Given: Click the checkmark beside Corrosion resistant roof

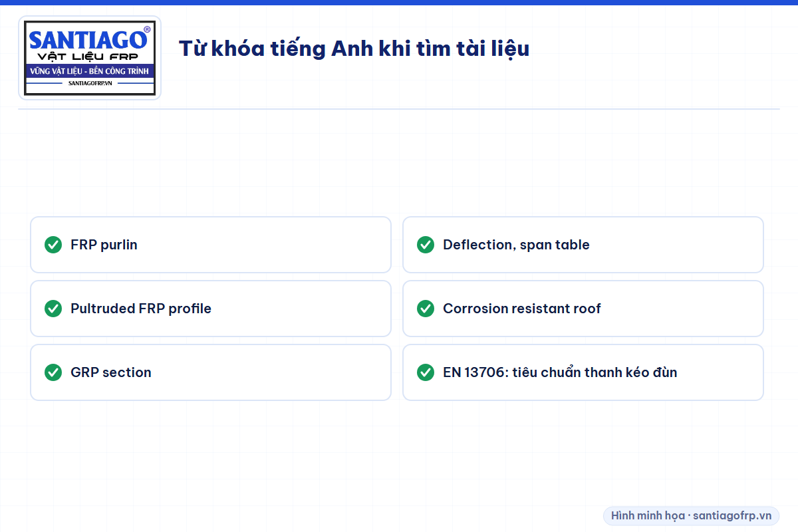Looking at the screenshot, I should pos(426,309).
